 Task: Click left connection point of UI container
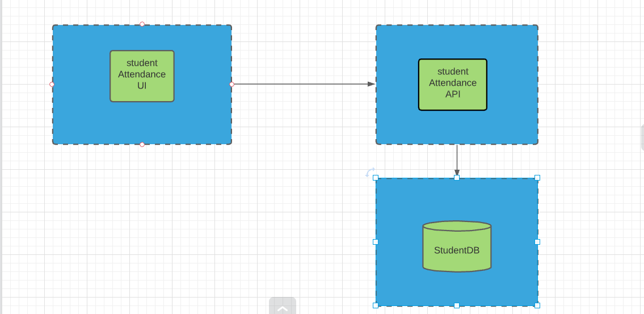click(x=52, y=84)
